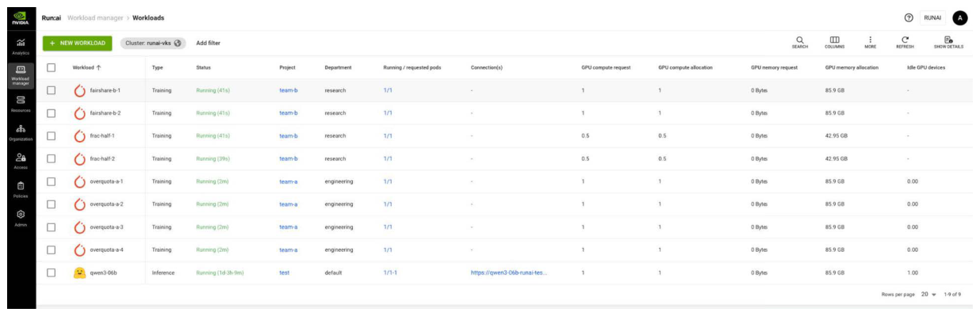Click the NEW WORKLOAD button
The width and height of the screenshot is (980, 316).
tap(78, 43)
